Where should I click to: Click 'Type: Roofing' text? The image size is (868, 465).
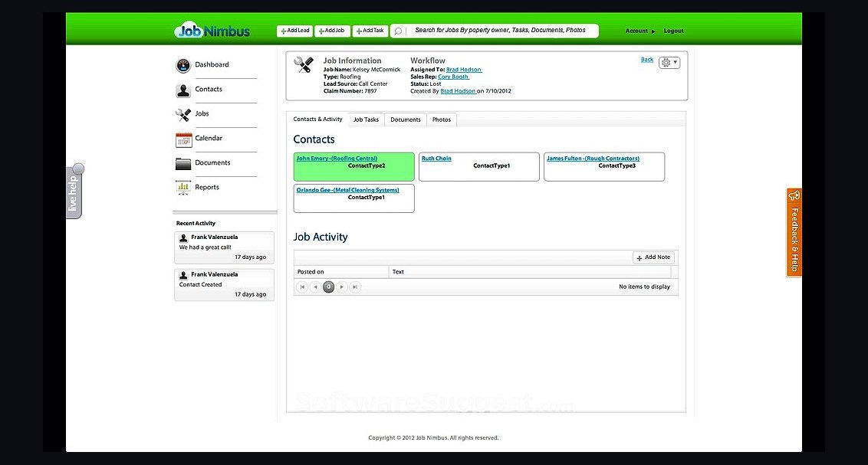342,77
